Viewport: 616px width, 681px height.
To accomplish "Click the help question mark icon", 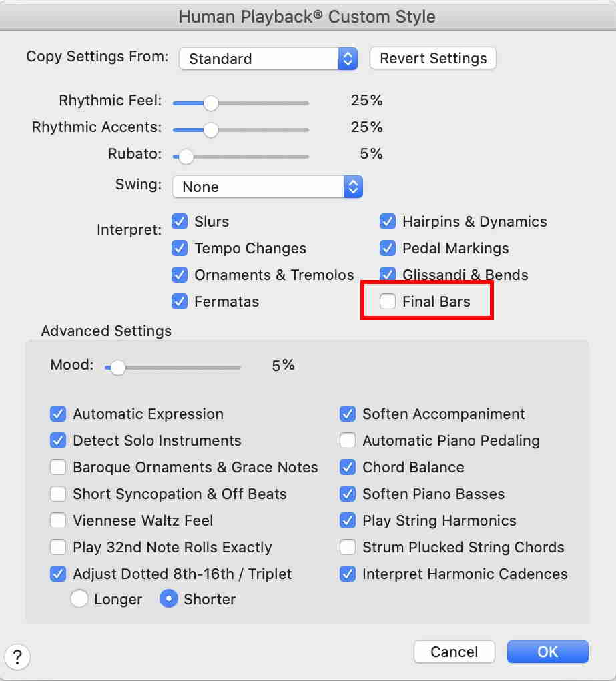I will click(17, 656).
